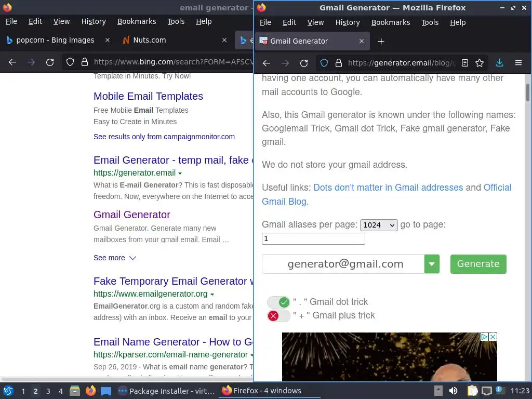Click network monitor icon in system tray
The image size is (532, 399).
tap(486, 391)
